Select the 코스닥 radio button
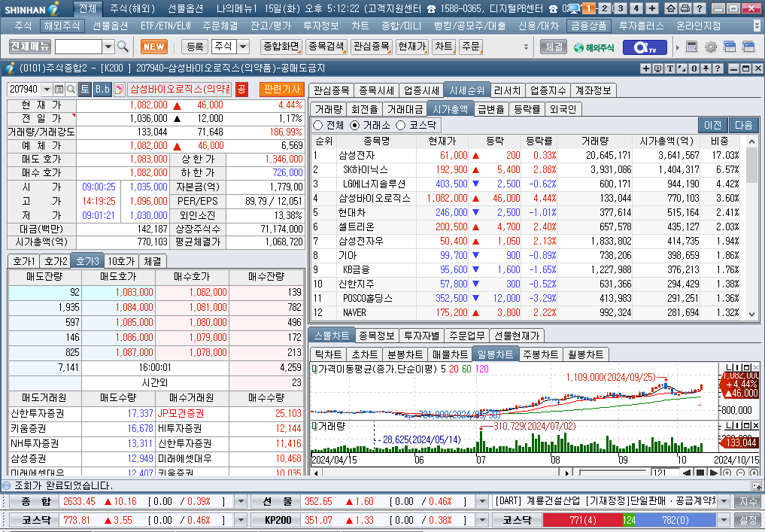The image size is (765, 532). pyautogui.click(x=401, y=126)
